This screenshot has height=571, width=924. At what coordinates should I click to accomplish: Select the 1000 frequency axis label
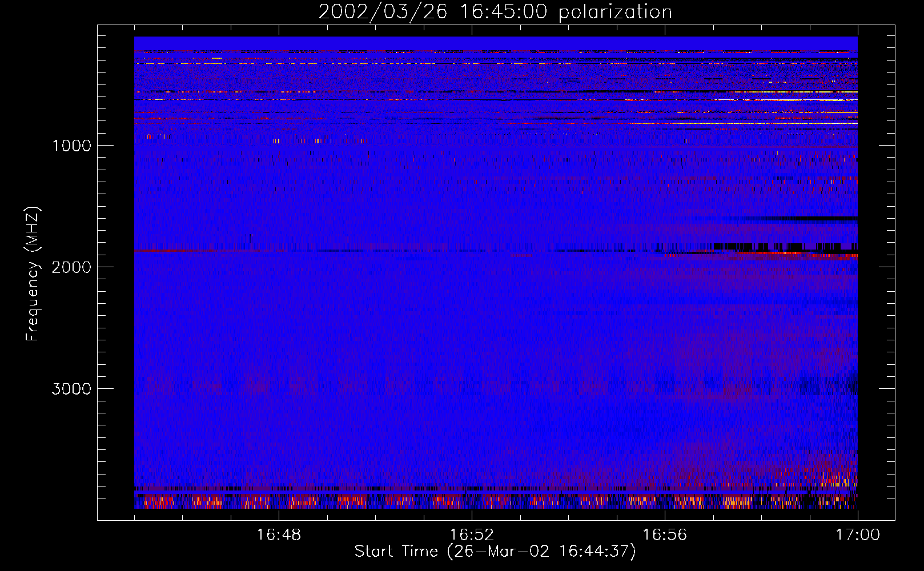[x=71, y=146]
